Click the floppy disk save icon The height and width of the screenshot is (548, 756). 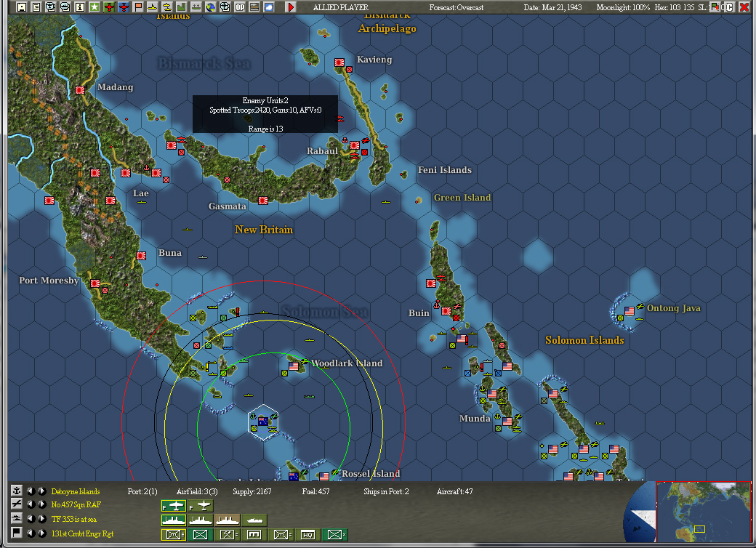click(22, 7)
